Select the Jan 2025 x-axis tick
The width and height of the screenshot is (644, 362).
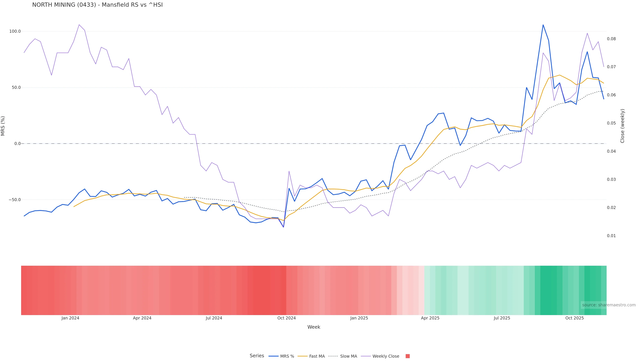[x=359, y=318]
